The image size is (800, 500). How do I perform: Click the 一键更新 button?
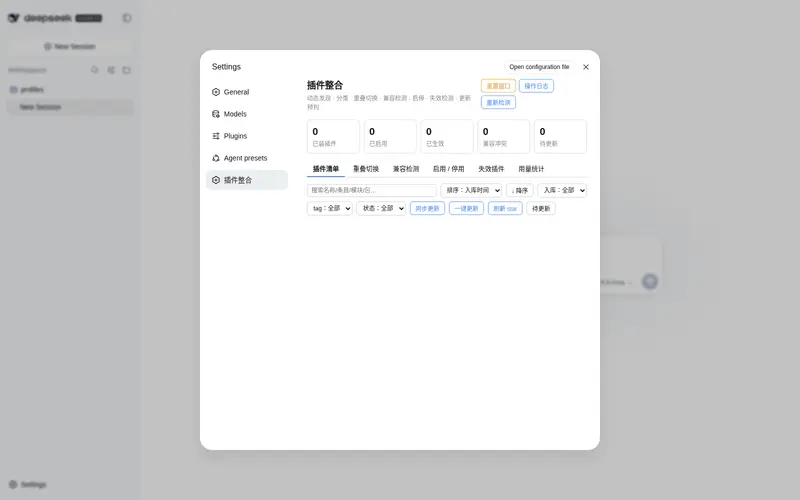(466, 208)
